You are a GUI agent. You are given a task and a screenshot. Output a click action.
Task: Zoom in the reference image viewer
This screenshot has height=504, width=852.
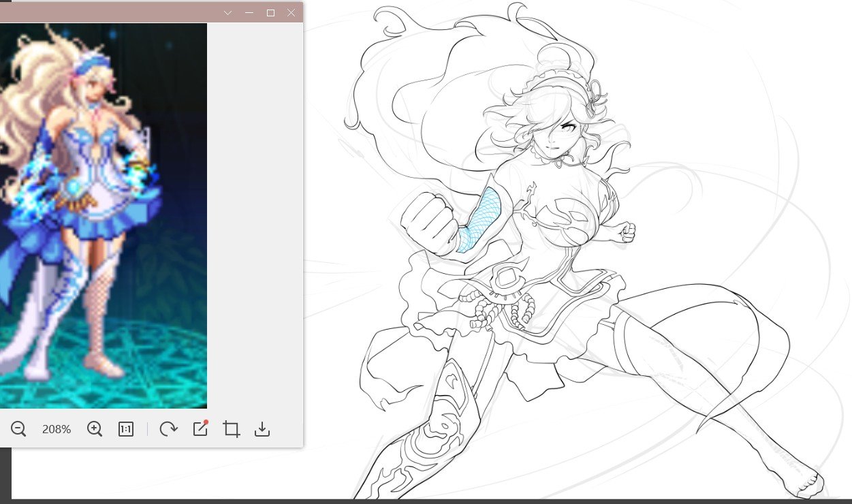pyautogui.click(x=95, y=429)
